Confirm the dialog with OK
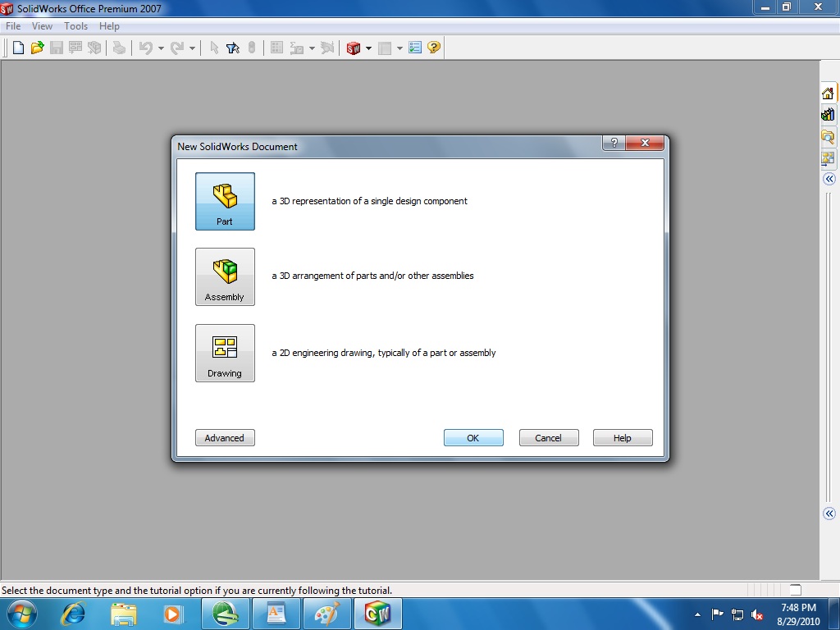The width and height of the screenshot is (840, 630). coord(473,437)
